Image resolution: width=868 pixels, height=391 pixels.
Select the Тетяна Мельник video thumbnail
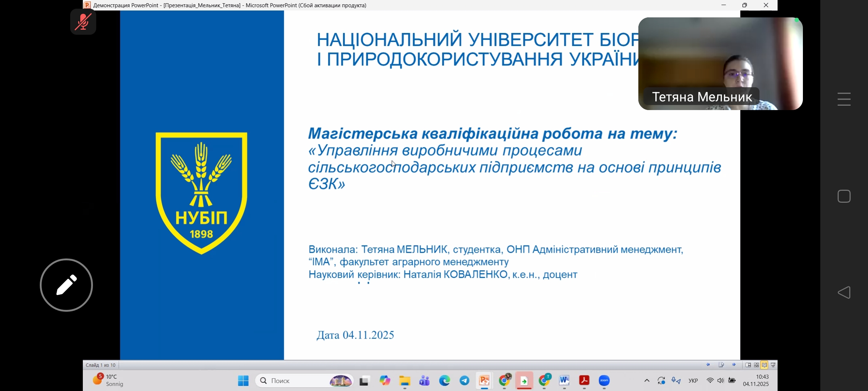(720, 64)
